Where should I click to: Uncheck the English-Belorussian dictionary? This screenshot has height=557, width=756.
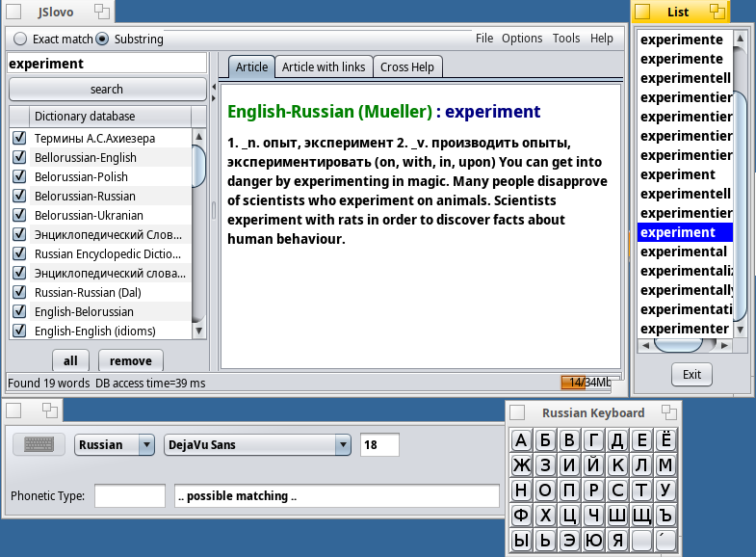tap(19, 311)
